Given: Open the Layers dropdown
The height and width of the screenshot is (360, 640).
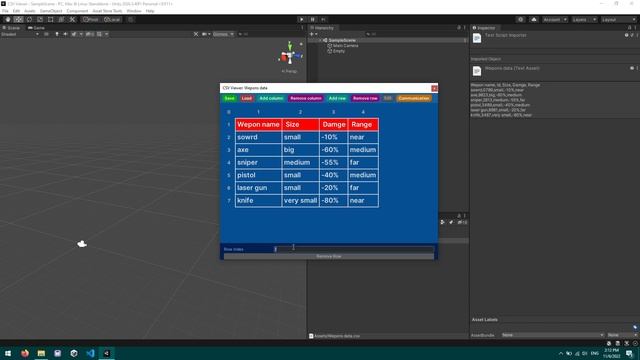Looking at the screenshot, I should tap(584, 20).
